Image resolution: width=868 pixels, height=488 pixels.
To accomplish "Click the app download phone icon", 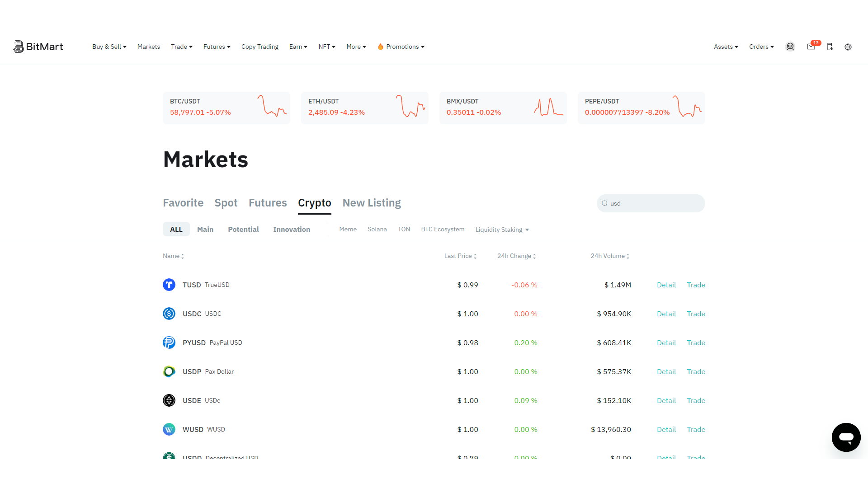I will pos(830,47).
